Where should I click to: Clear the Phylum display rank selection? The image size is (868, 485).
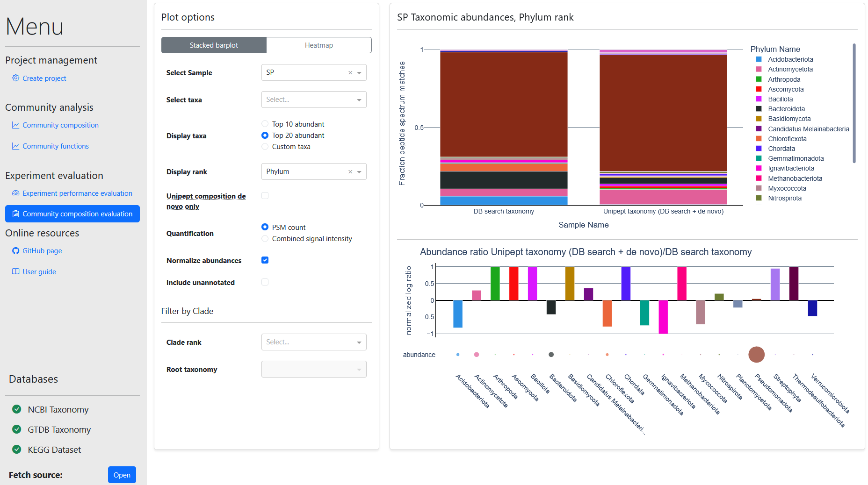pos(350,172)
